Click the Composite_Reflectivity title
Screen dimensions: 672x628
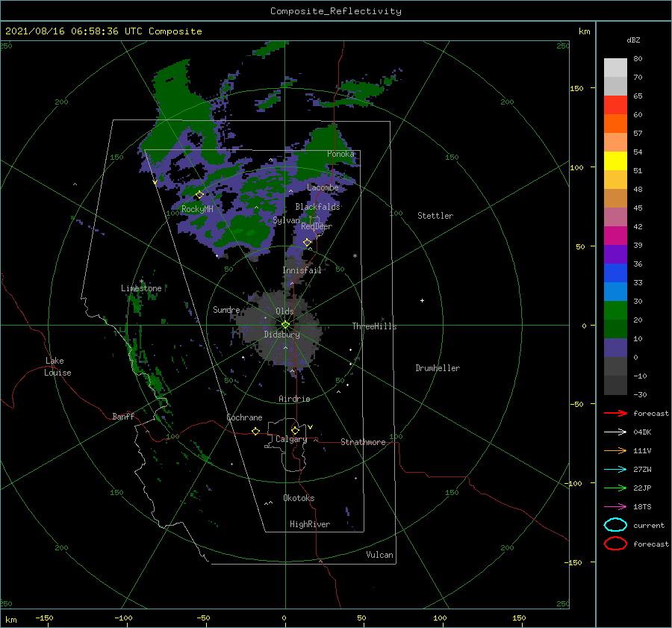tap(336, 11)
